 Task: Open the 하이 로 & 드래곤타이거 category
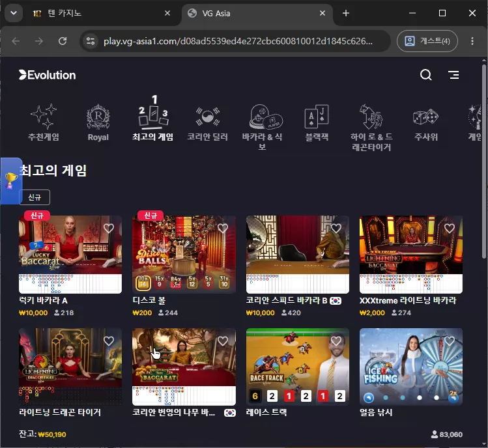tap(371, 128)
